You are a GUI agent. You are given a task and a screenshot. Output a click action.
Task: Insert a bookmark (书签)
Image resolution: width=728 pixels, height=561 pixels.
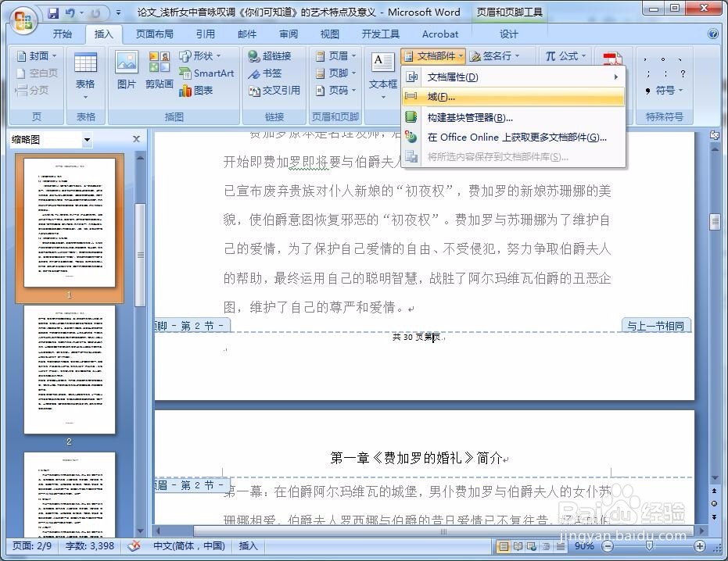tap(264, 73)
